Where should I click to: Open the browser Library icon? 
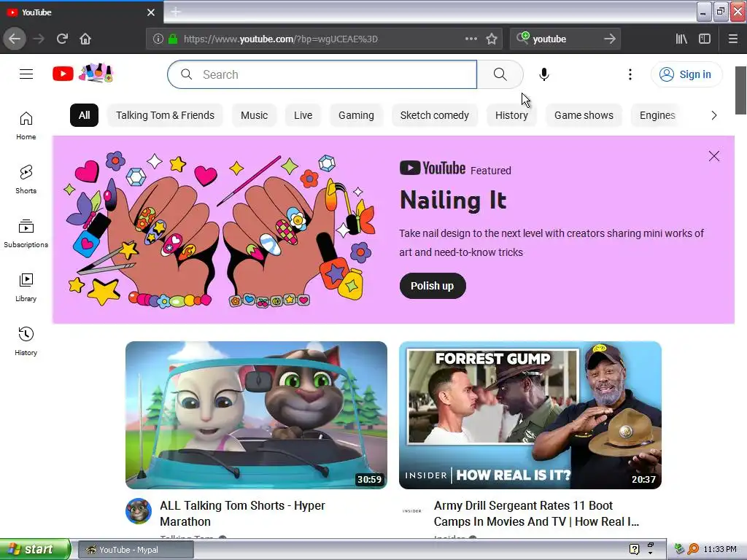(681, 39)
